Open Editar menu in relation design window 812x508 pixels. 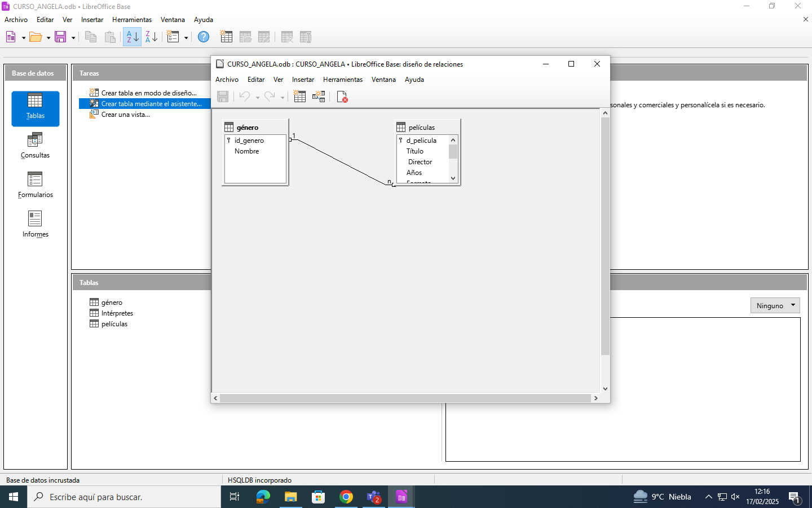point(256,80)
